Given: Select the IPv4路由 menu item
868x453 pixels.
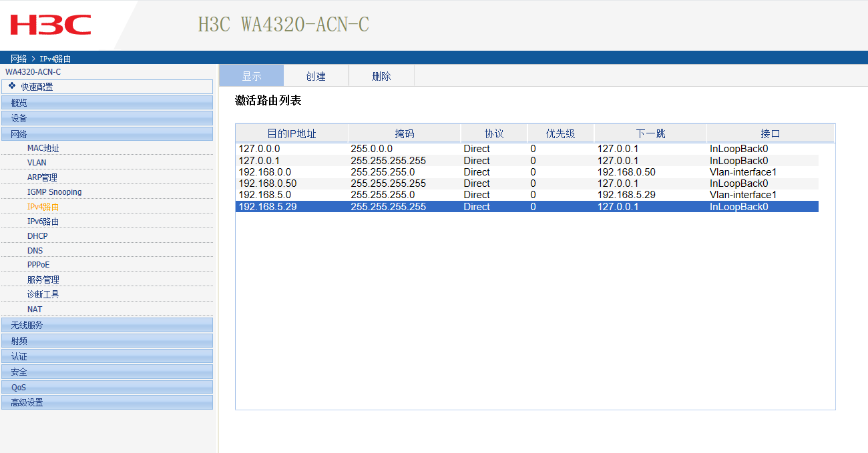Looking at the screenshot, I should click(43, 207).
